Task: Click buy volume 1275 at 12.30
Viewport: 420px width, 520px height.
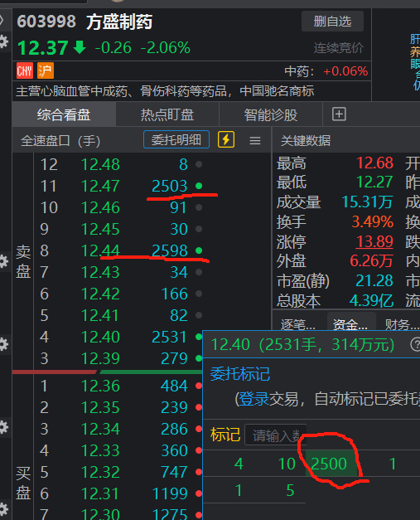Action: point(170,514)
